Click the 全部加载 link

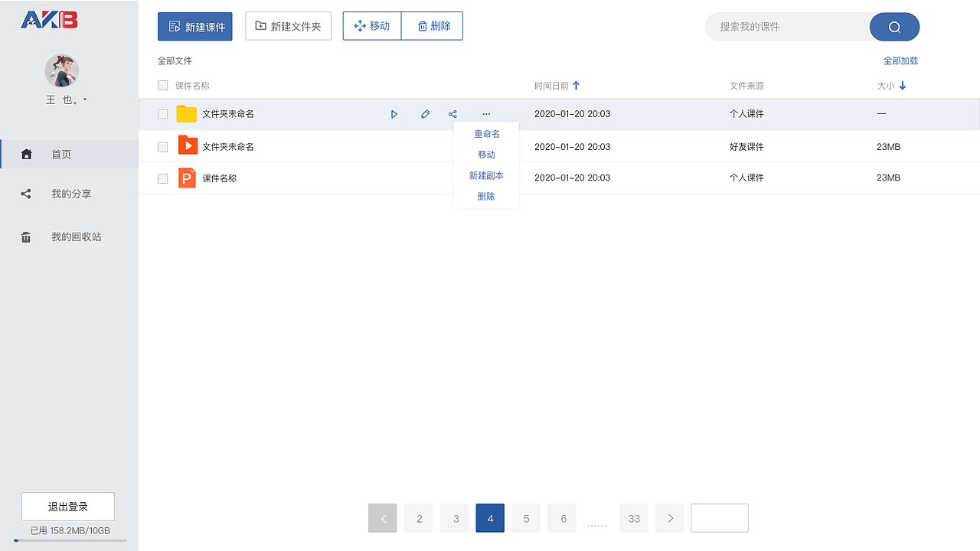tap(900, 60)
